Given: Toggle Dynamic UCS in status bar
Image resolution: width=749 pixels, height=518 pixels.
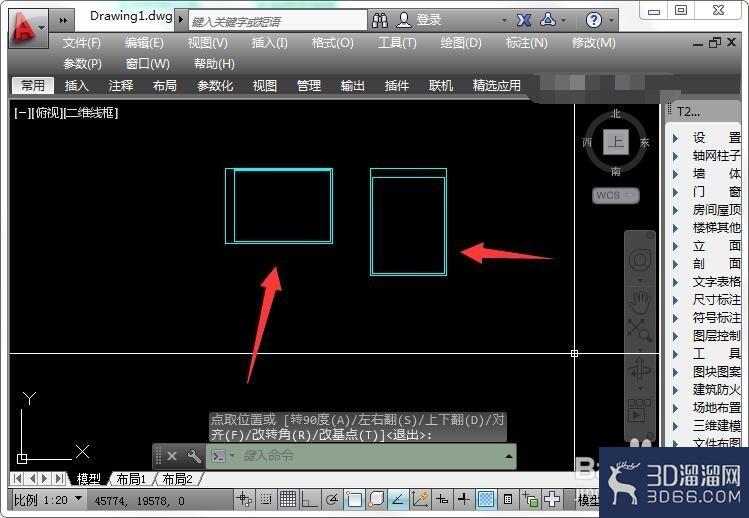Looking at the screenshot, I should pyautogui.click(x=420, y=499).
